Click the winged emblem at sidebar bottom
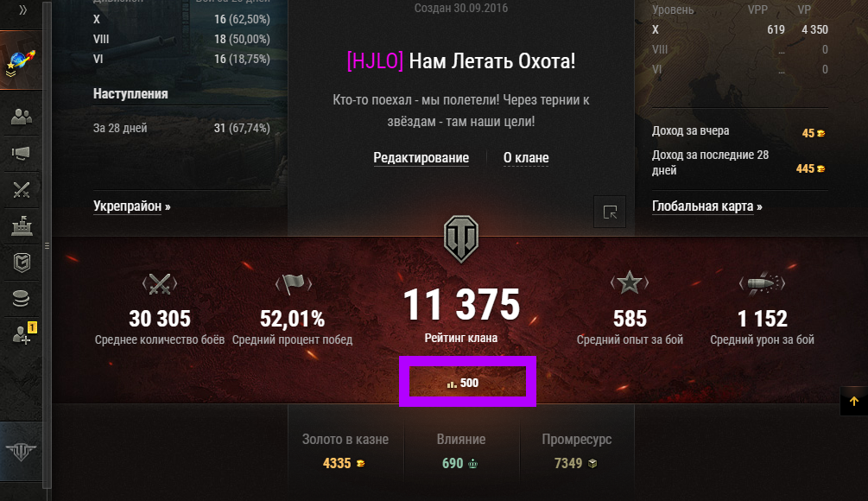Viewport: 868px width, 501px height. click(x=21, y=451)
